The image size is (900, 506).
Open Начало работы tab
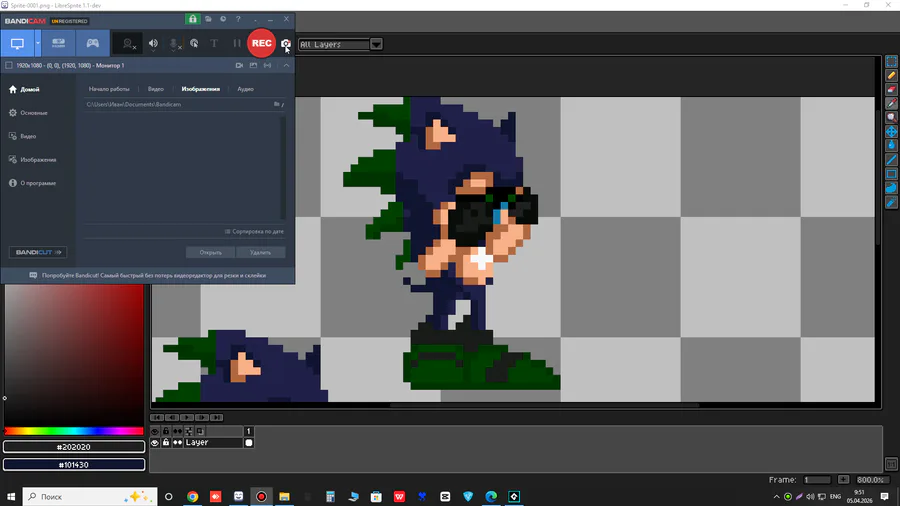tap(109, 89)
